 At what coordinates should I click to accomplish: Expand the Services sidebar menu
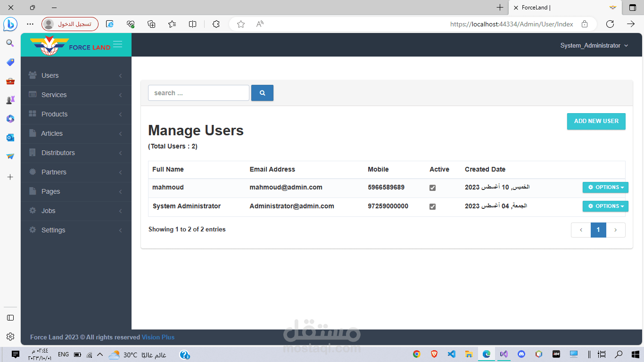point(76,95)
